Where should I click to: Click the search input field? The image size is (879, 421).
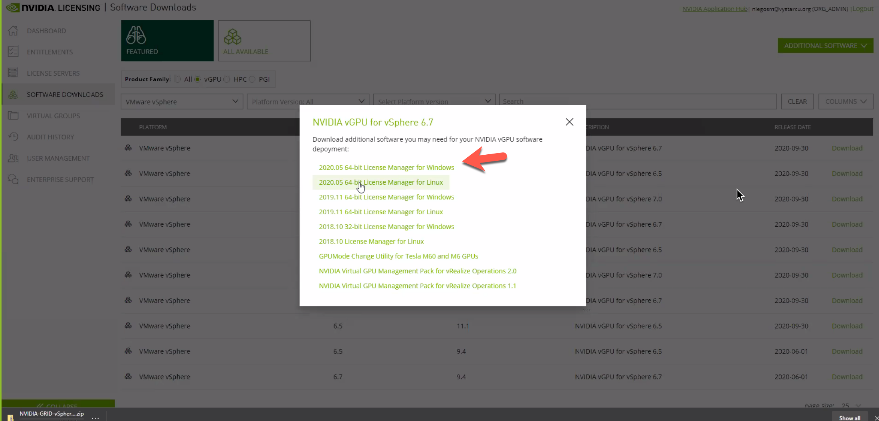638,101
